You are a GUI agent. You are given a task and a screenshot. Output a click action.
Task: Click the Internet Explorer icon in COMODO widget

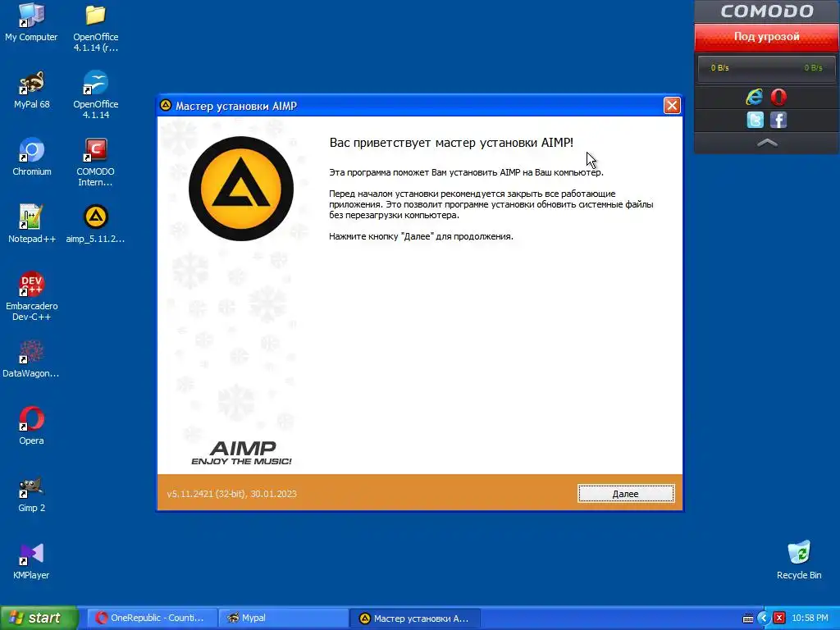click(x=755, y=97)
